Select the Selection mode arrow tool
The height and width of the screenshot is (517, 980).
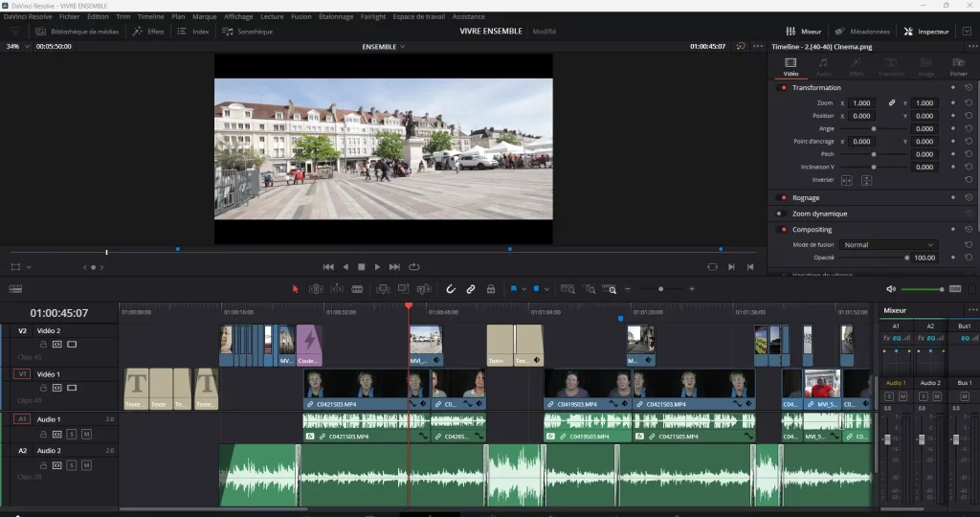(x=295, y=289)
